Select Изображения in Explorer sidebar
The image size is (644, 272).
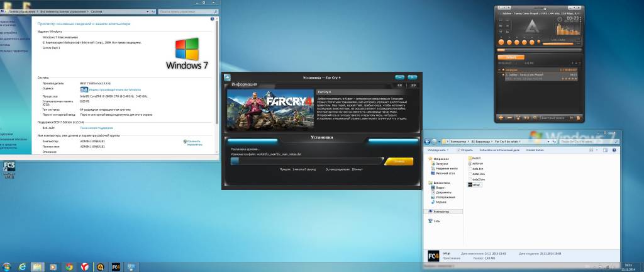pos(442,197)
